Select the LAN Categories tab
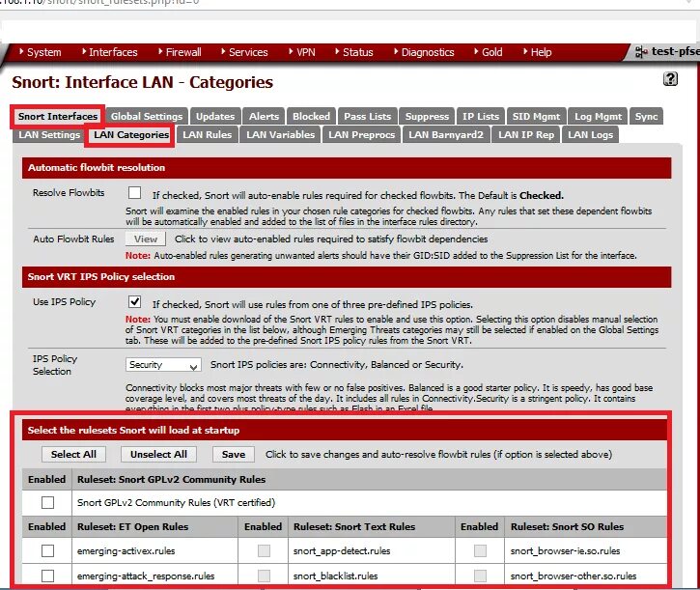 pos(130,135)
